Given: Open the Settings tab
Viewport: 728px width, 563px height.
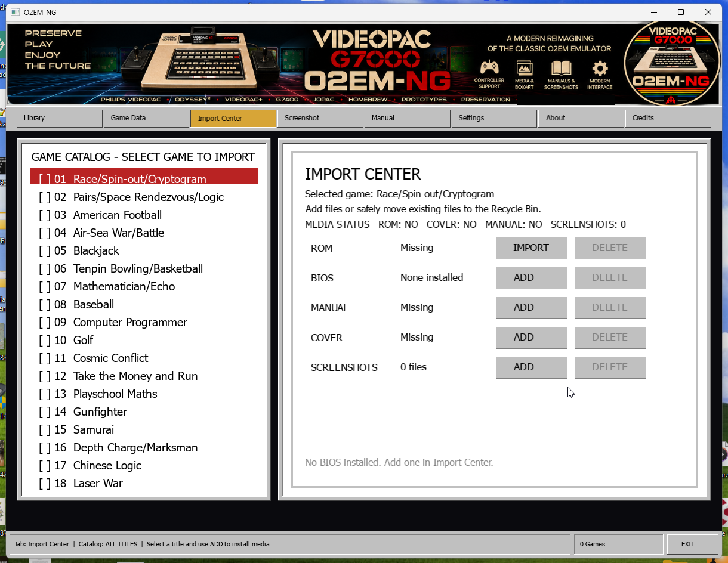Looking at the screenshot, I should pyautogui.click(x=494, y=118).
